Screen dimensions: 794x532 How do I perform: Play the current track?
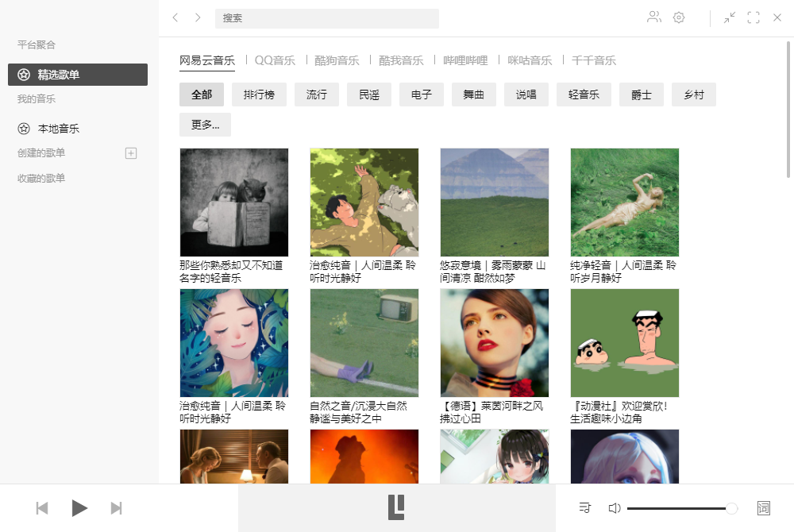(79, 507)
